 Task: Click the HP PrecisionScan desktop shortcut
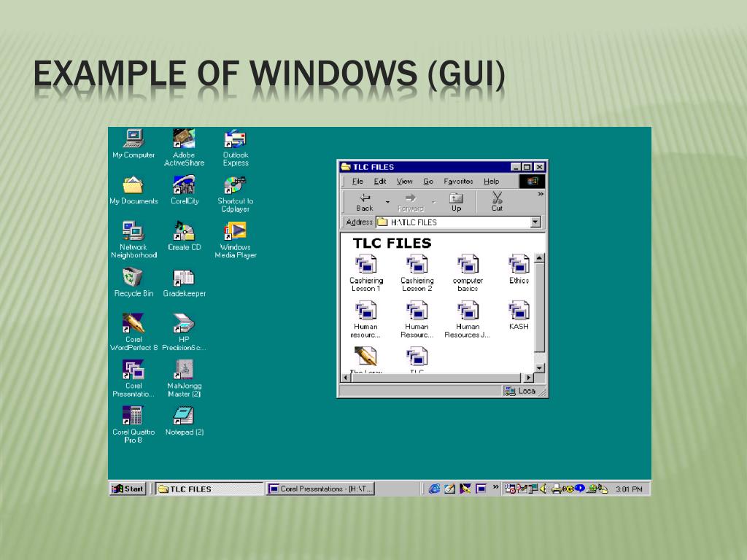tap(185, 332)
